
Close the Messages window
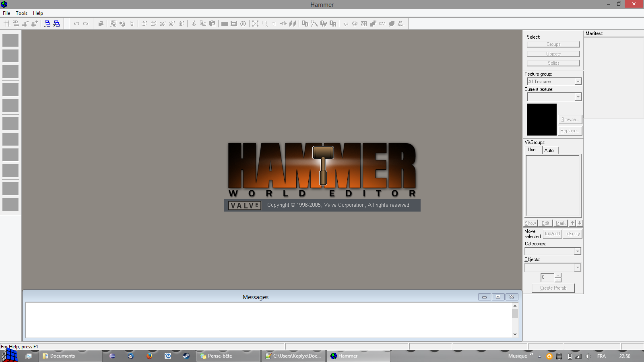coord(512,297)
